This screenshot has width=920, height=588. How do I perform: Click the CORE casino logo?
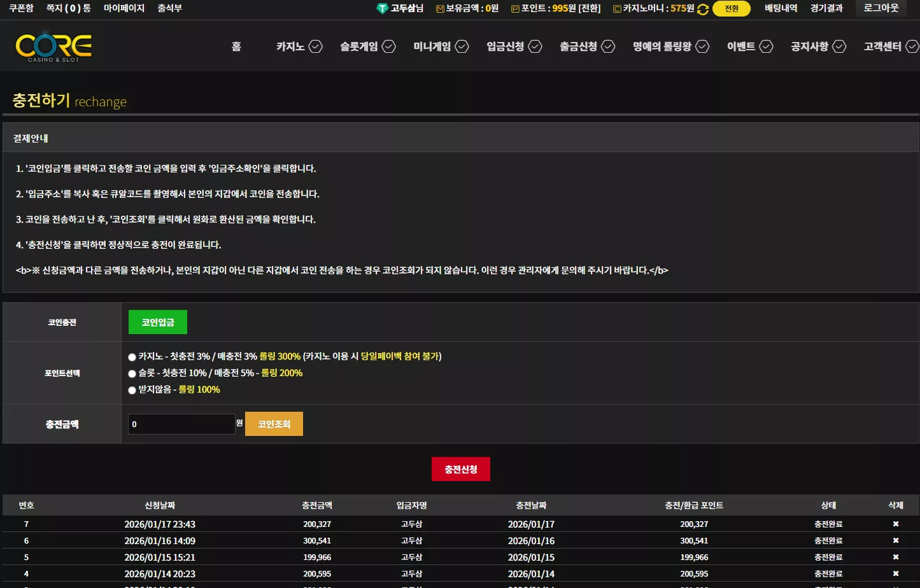pos(53,46)
